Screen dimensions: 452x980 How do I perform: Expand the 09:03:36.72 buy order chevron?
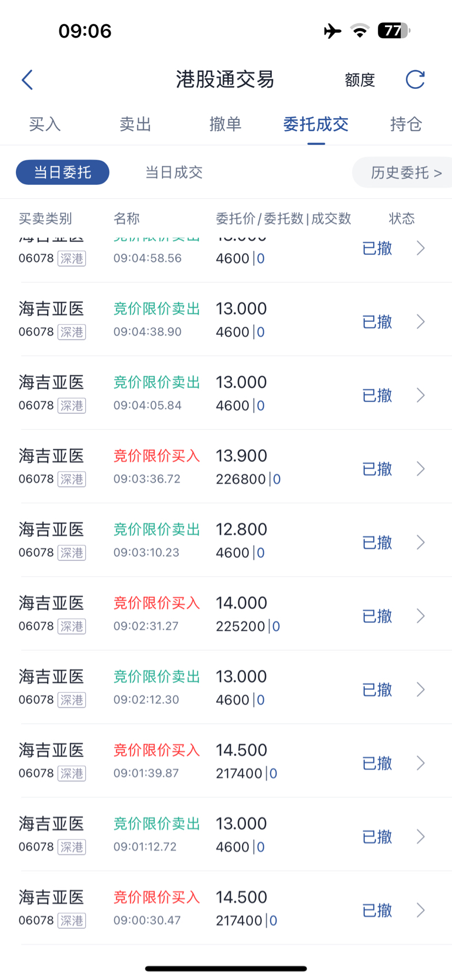click(x=420, y=469)
